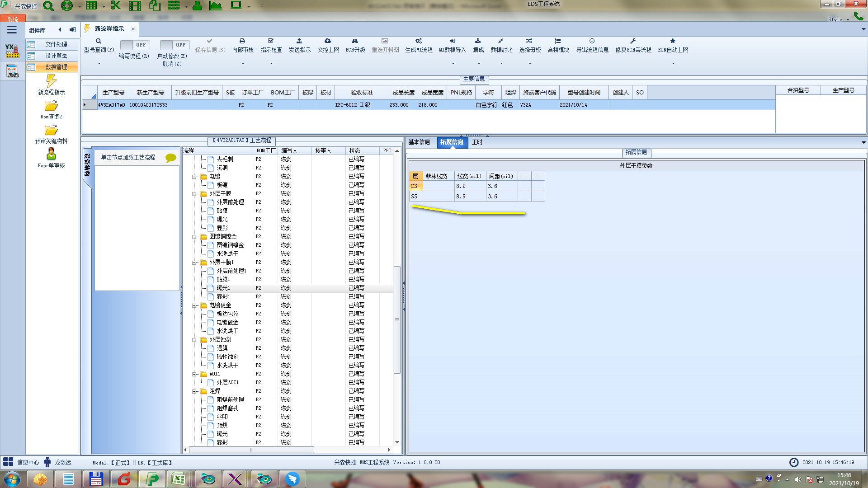Click the magnifier search icon in title bar
This screenshot has width=868, height=488.
pos(48,6)
